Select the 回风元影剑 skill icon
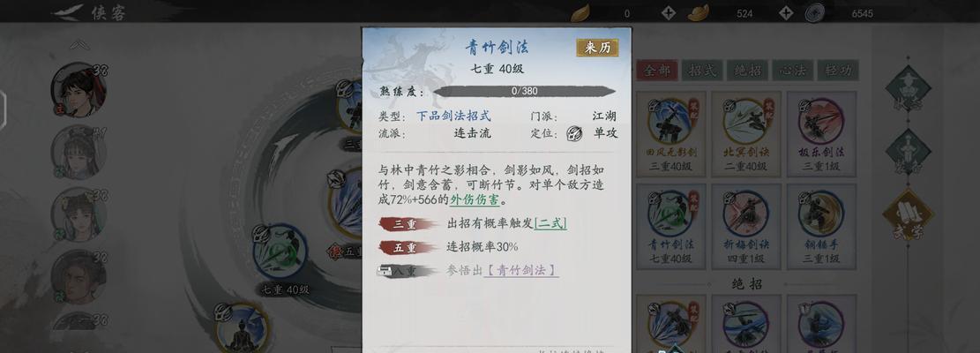This screenshot has width=980, height=353. (671, 121)
